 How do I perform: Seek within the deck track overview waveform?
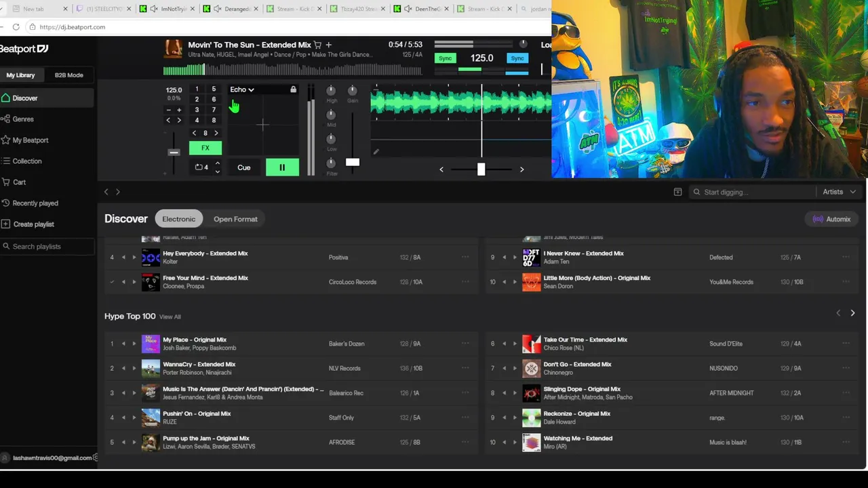click(x=292, y=70)
